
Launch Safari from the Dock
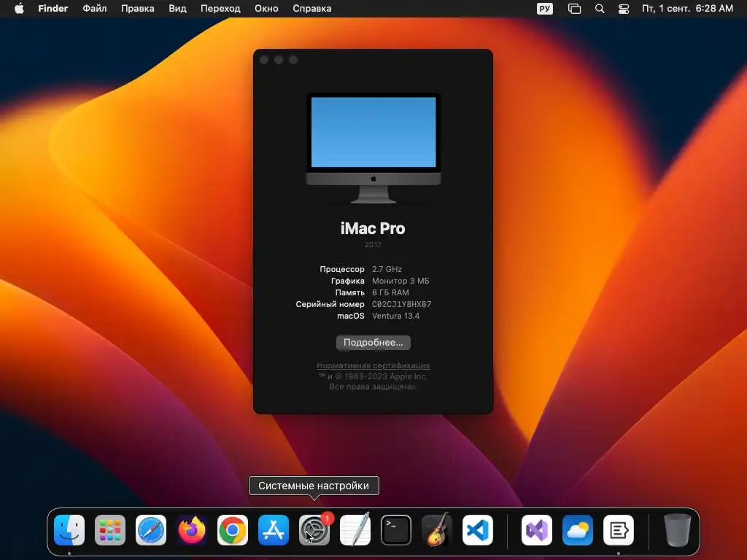[151, 530]
